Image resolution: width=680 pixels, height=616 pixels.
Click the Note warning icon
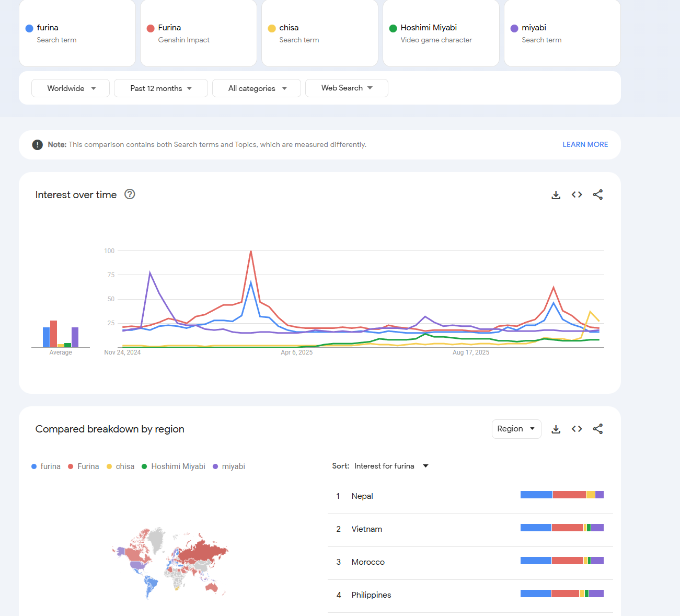(38, 145)
